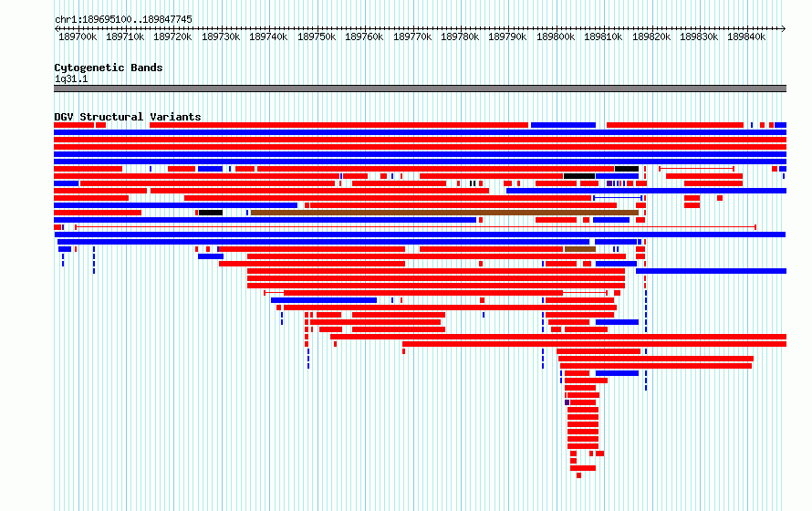
Task: Select the grey 1q31.1 cytoband bar
Action: 420,89
